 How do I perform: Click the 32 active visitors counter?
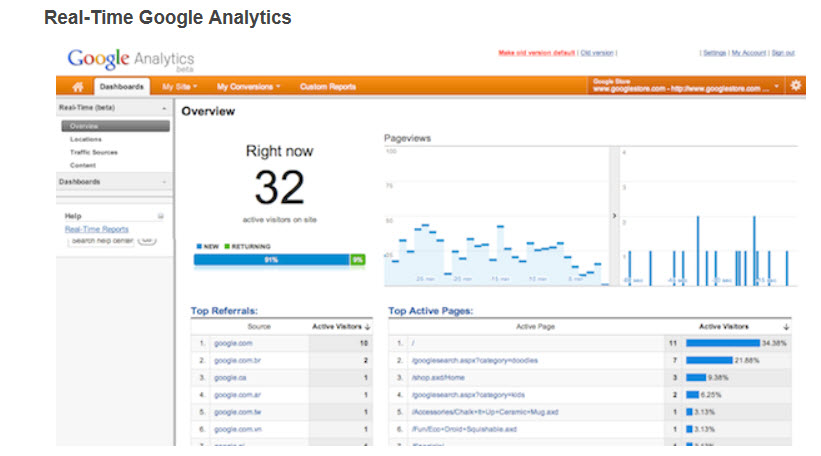coord(279,187)
